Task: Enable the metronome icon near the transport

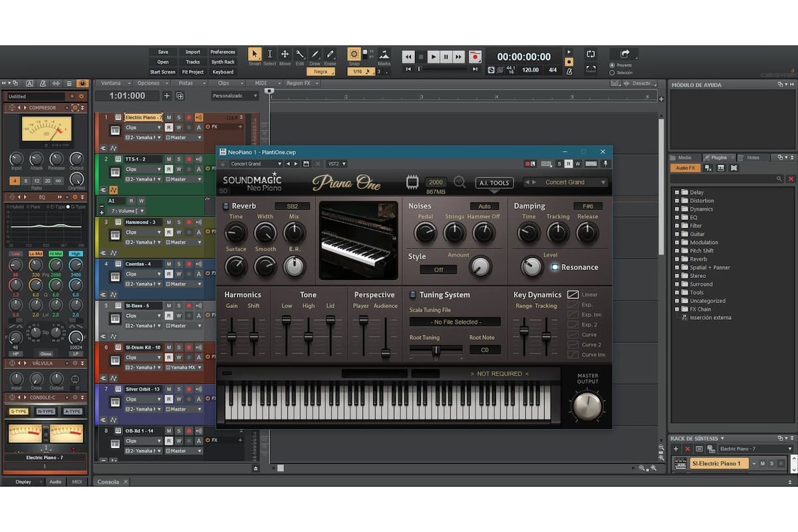Action: click(570, 72)
